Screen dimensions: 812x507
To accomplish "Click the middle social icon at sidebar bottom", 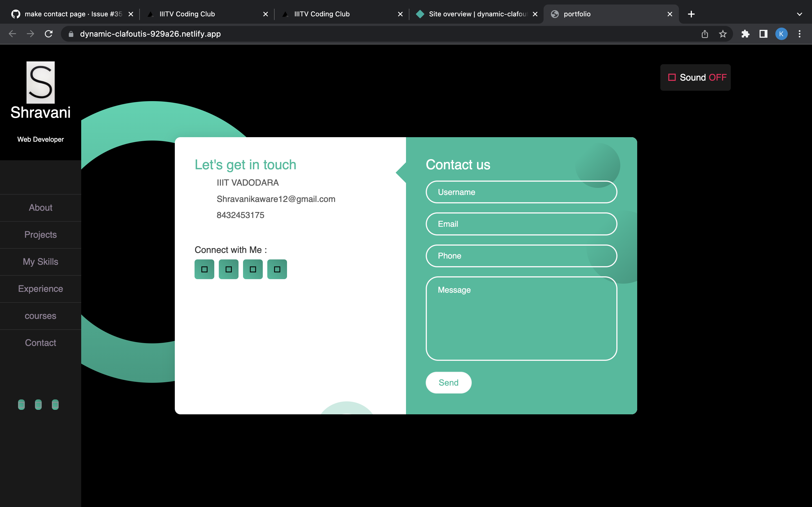I will click(x=38, y=404).
